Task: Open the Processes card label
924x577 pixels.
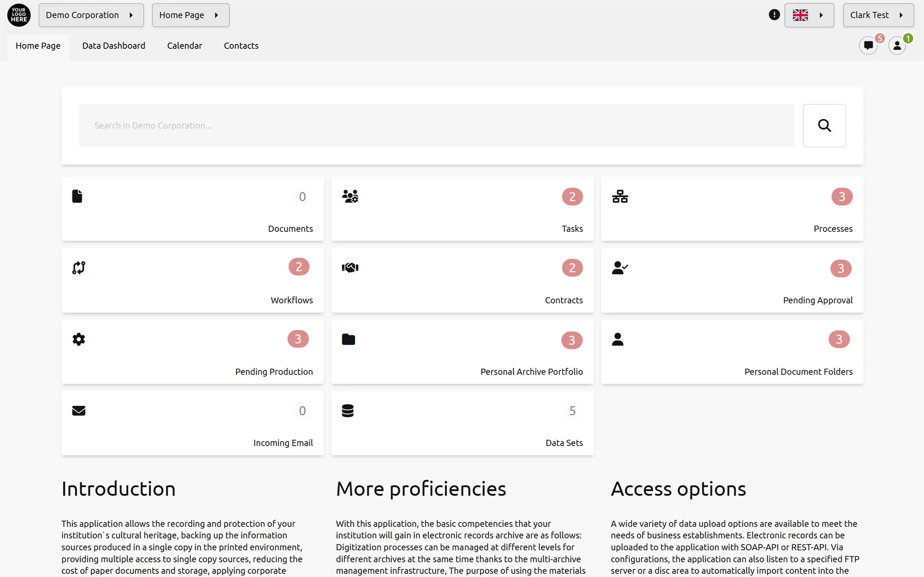Action: click(x=833, y=229)
